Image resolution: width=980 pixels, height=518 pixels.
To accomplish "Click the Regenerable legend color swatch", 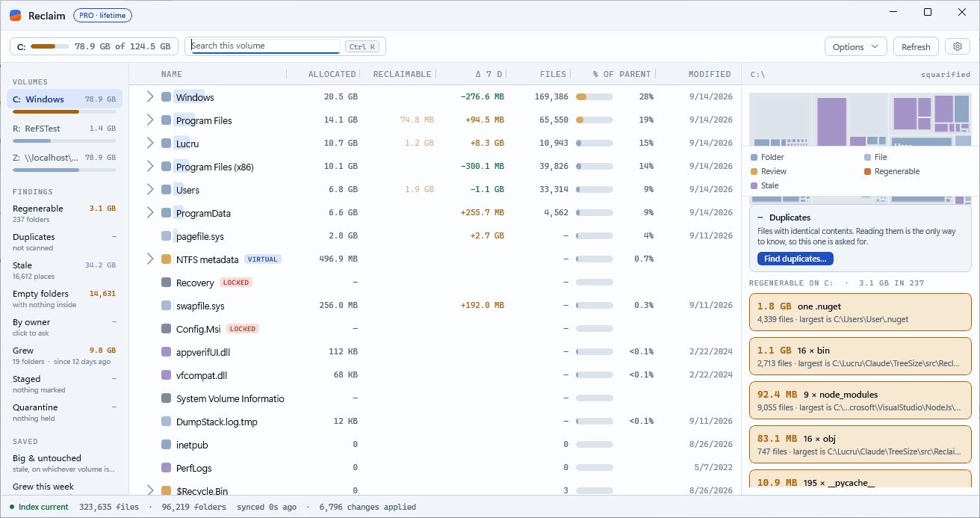I will point(867,171).
